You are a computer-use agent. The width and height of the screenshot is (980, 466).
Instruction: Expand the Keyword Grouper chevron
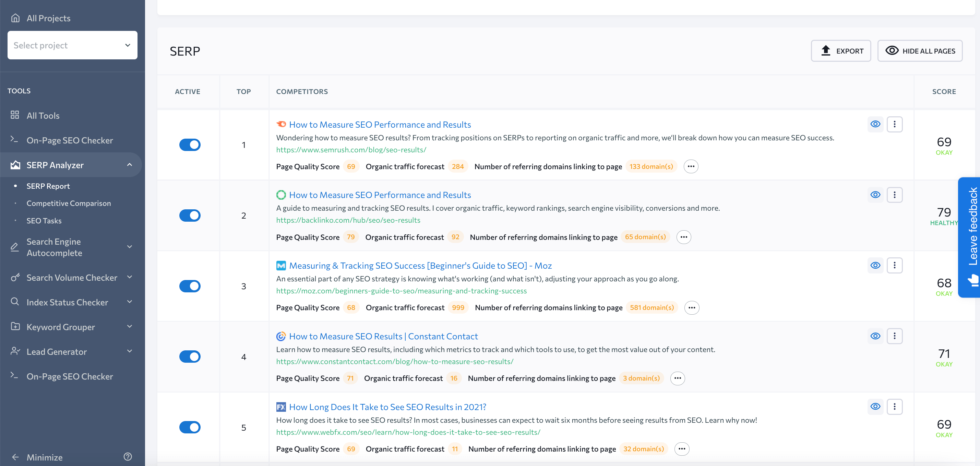point(129,326)
